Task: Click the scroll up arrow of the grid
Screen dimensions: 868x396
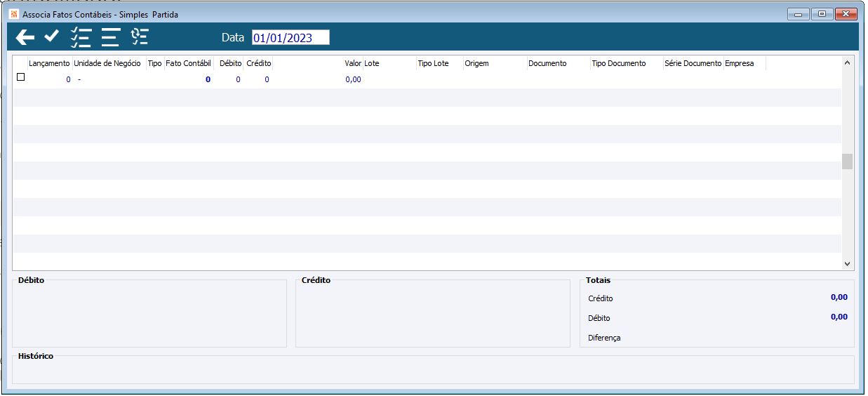Action: [847, 63]
